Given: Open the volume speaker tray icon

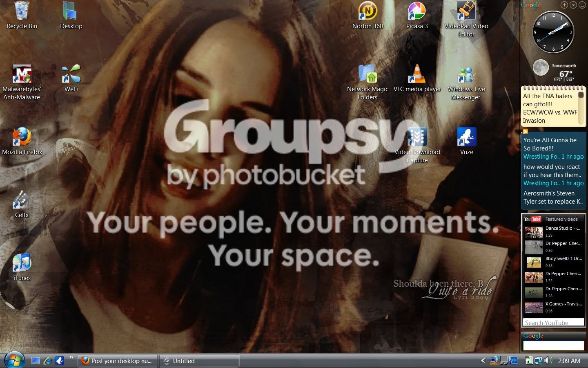Looking at the screenshot, I should [x=548, y=361].
